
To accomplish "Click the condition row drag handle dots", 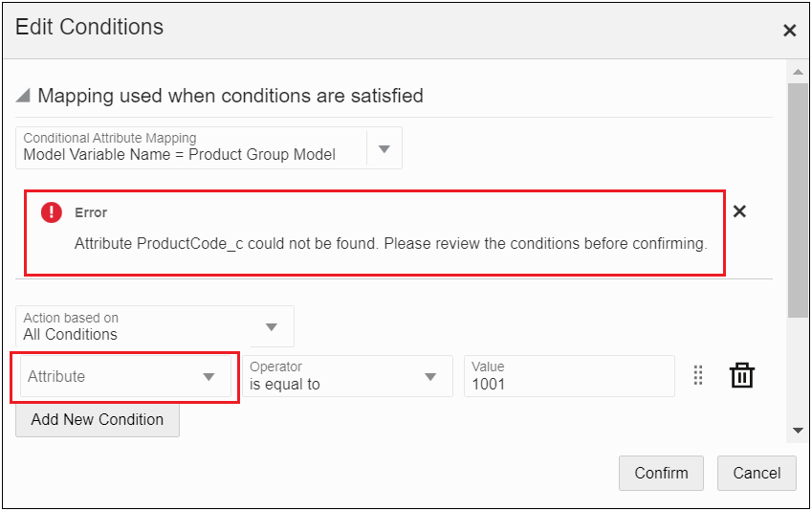I will point(698,376).
